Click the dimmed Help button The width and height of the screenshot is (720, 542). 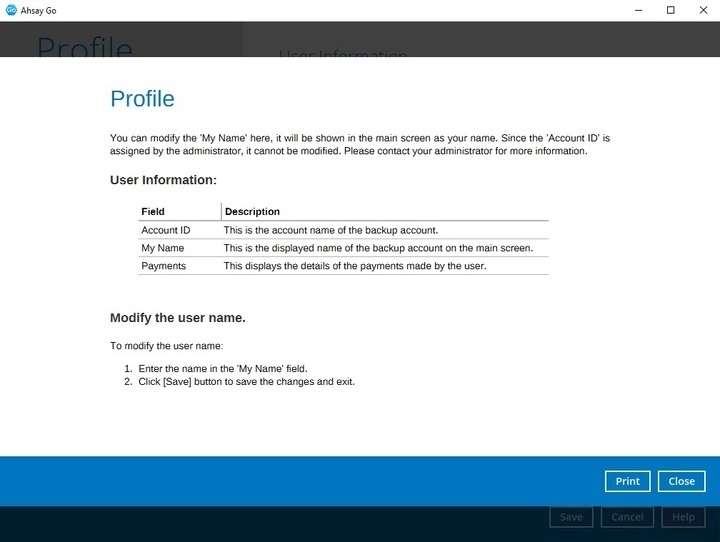(683, 517)
